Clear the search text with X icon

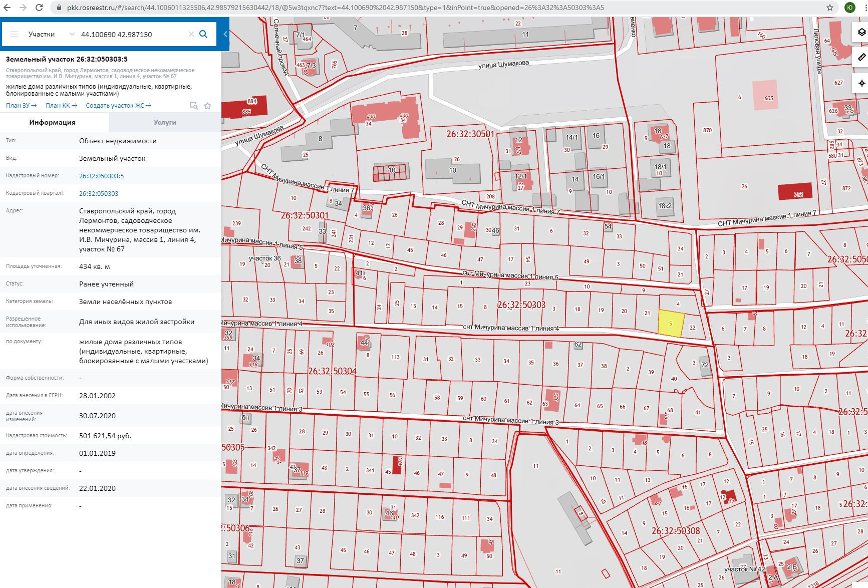(191, 34)
